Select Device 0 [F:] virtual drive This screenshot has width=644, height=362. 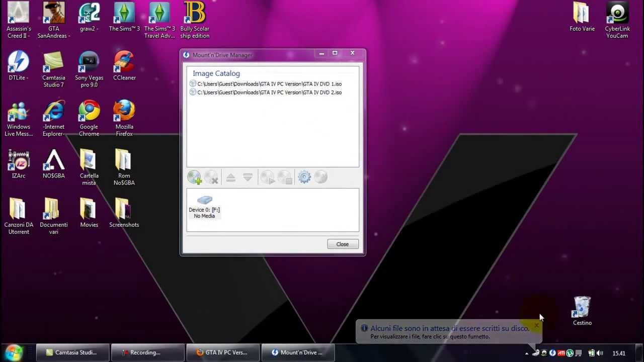coord(204,207)
